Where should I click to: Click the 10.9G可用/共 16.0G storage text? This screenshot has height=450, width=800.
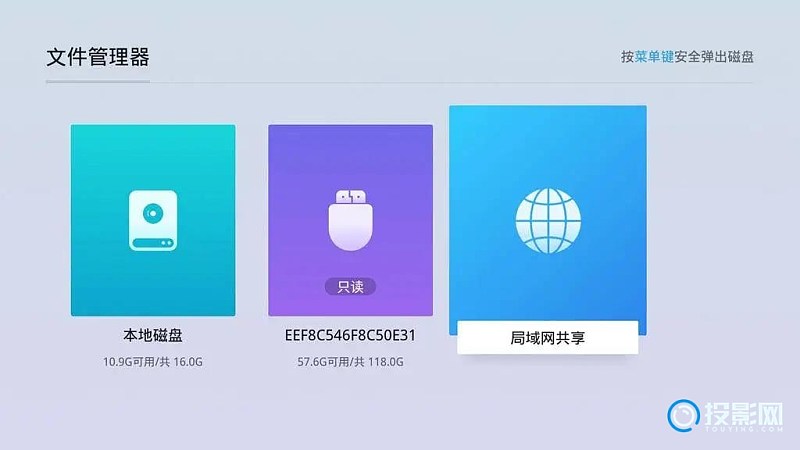tap(153, 362)
